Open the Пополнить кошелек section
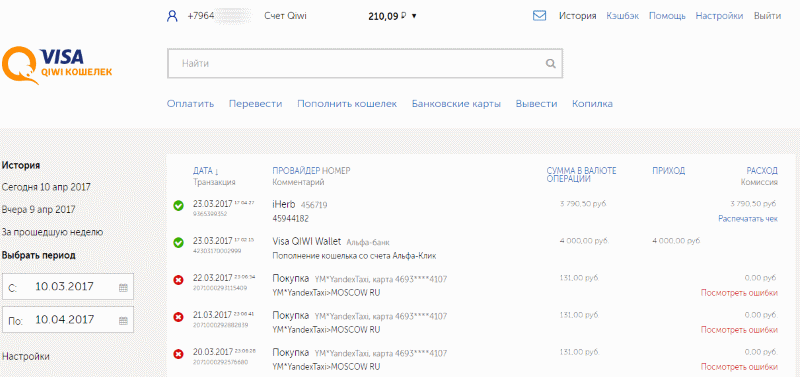 347,104
